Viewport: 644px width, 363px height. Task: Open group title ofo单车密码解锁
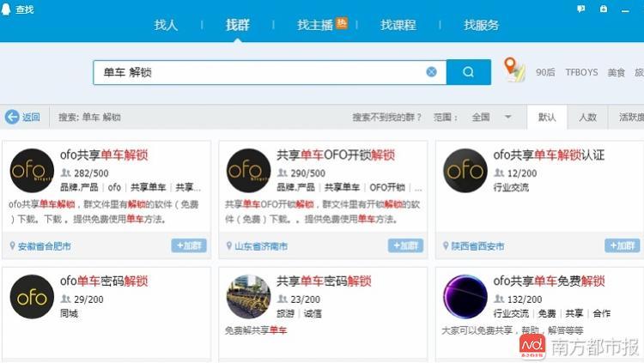pos(104,281)
